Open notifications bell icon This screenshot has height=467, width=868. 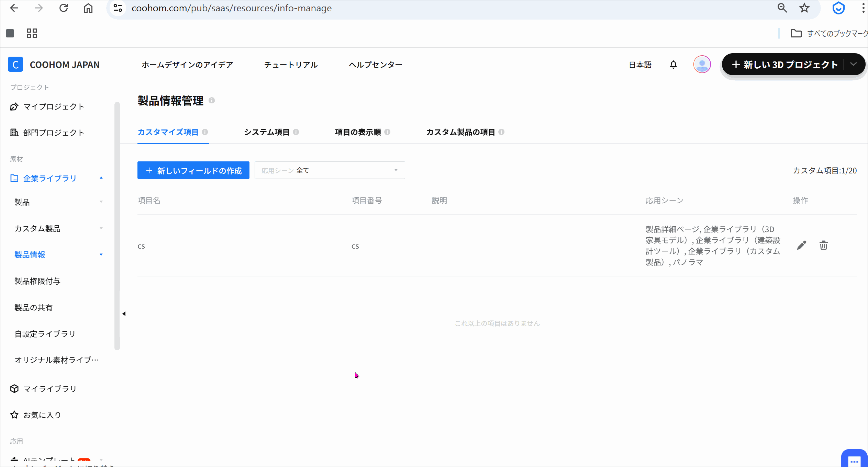coord(674,65)
